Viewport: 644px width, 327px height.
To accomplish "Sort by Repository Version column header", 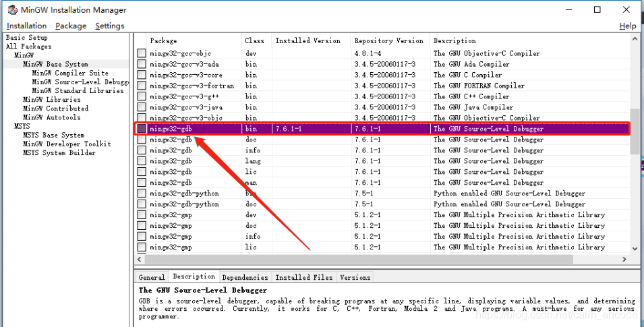I will click(390, 40).
